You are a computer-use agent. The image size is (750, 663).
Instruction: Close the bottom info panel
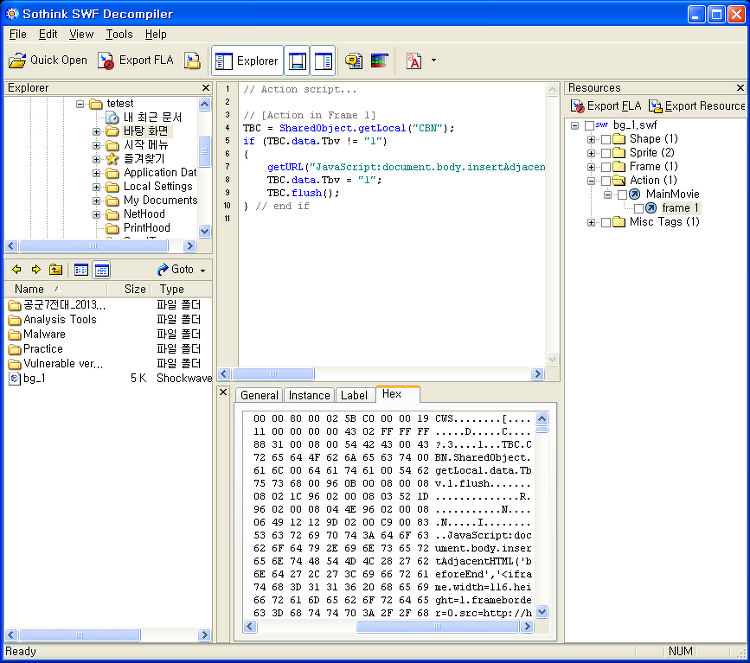pyautogui.click(x=223, y=392)
